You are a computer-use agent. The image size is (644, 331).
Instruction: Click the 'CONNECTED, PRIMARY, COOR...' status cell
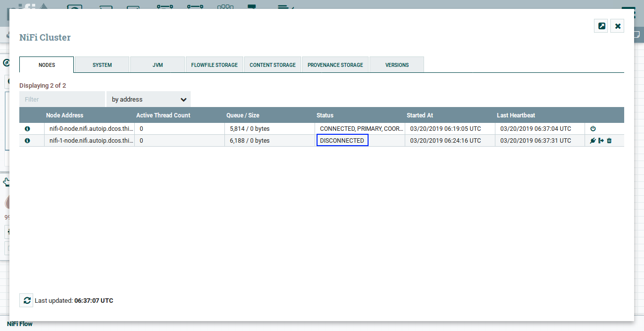coord(360,129)
